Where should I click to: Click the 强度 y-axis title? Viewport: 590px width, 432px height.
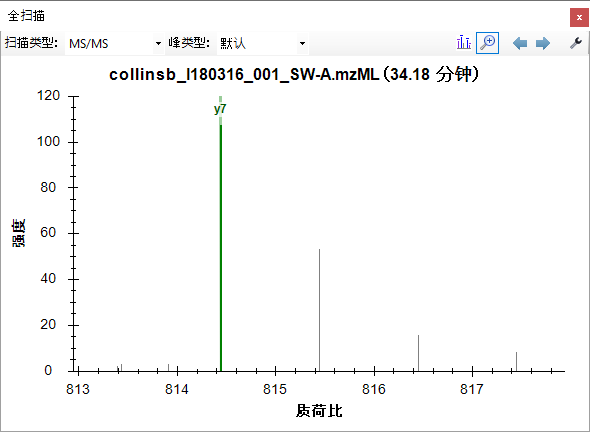tap(18, 233)
